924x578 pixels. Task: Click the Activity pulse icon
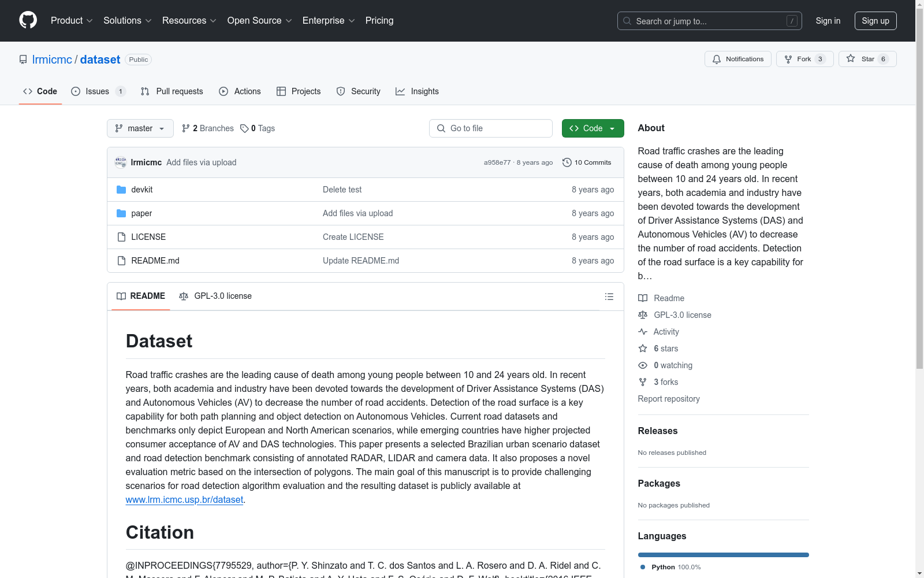(643, 332)
